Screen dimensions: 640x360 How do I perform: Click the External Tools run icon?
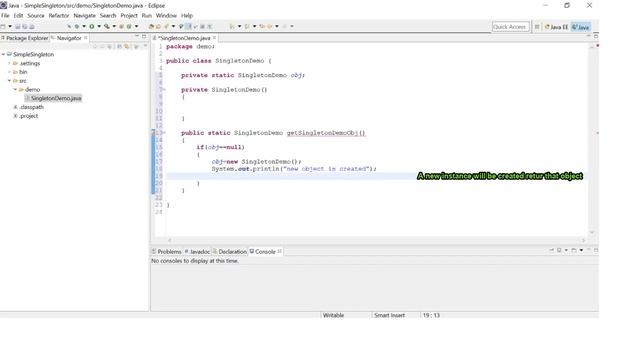pyautogui.click(x=107, y=27)
